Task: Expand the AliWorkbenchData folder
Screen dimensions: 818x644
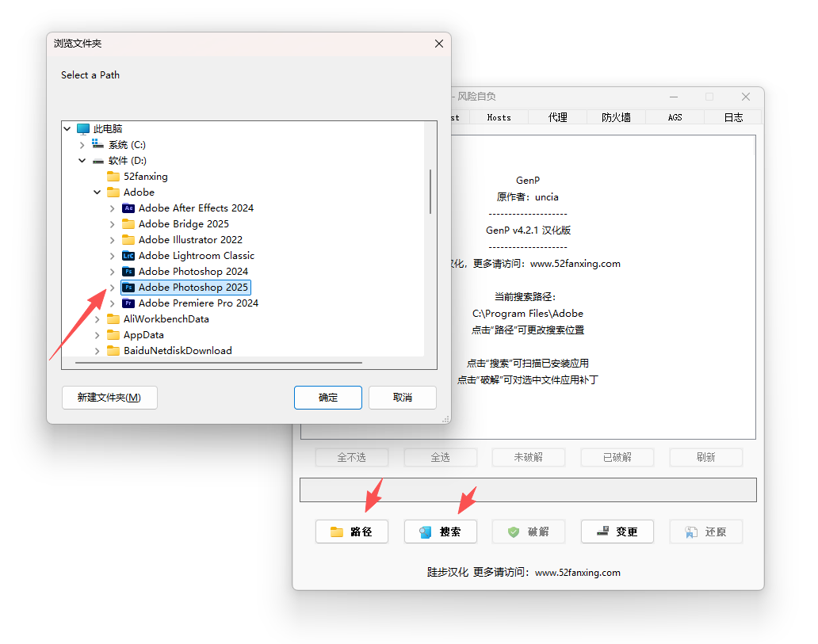Action: click(97, 319)
